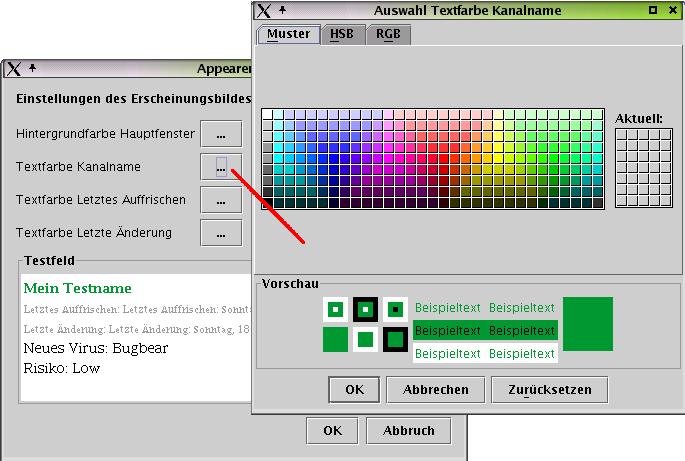685x461 pixels.
Task: Confirm the color with OK in color dialog
Action: click(354, 389)
